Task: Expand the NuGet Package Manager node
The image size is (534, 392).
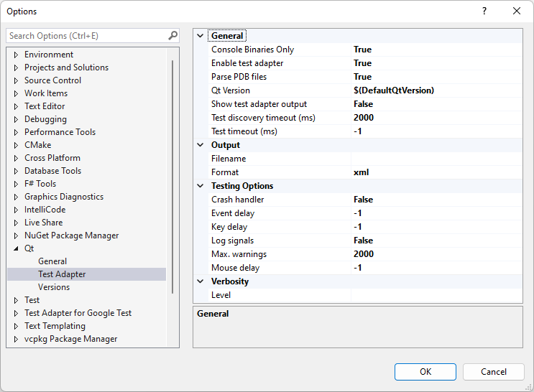Action: pos(16,235)
